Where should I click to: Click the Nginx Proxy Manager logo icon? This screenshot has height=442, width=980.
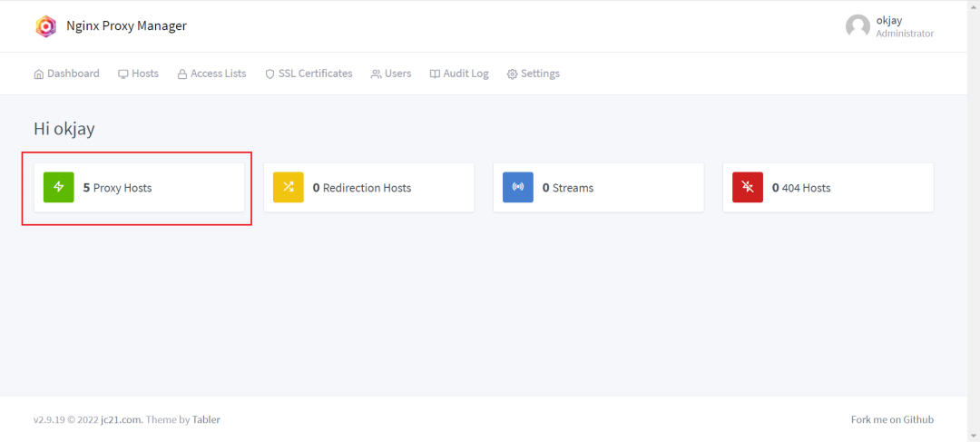click(45, 26)
